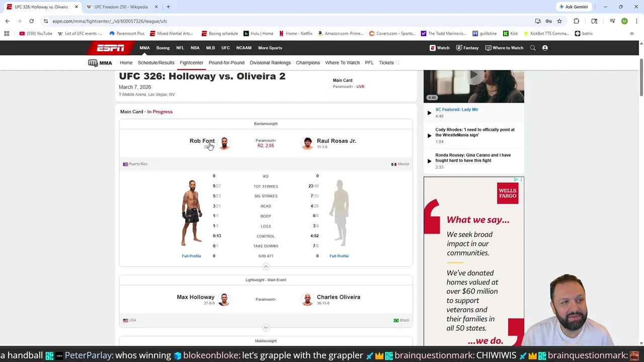Viewport: 644px width, 362px height.
Task: Open the More Sports dropdown
Action: [x=270, y=48]
